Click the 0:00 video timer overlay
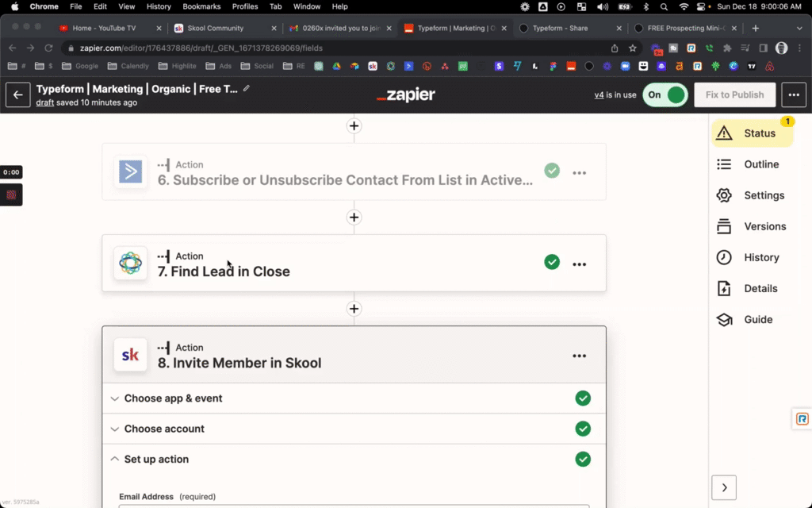This screenshot has height=508, width=812. (10, 171)
